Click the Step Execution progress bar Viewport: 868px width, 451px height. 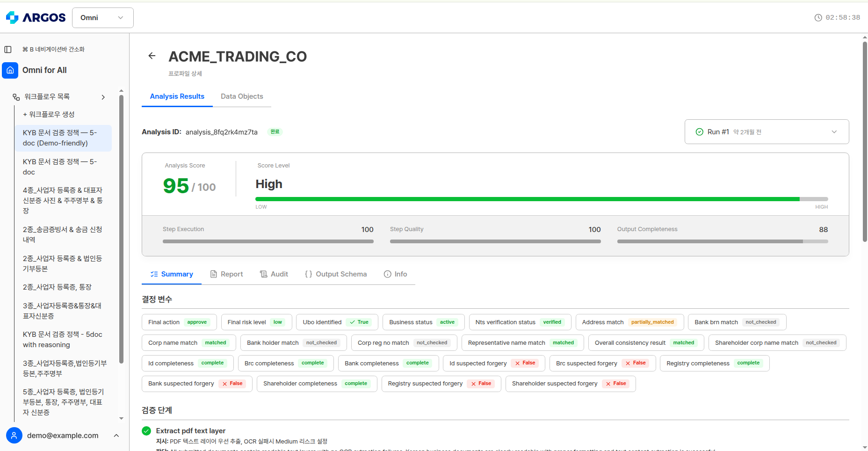(268, 241)
